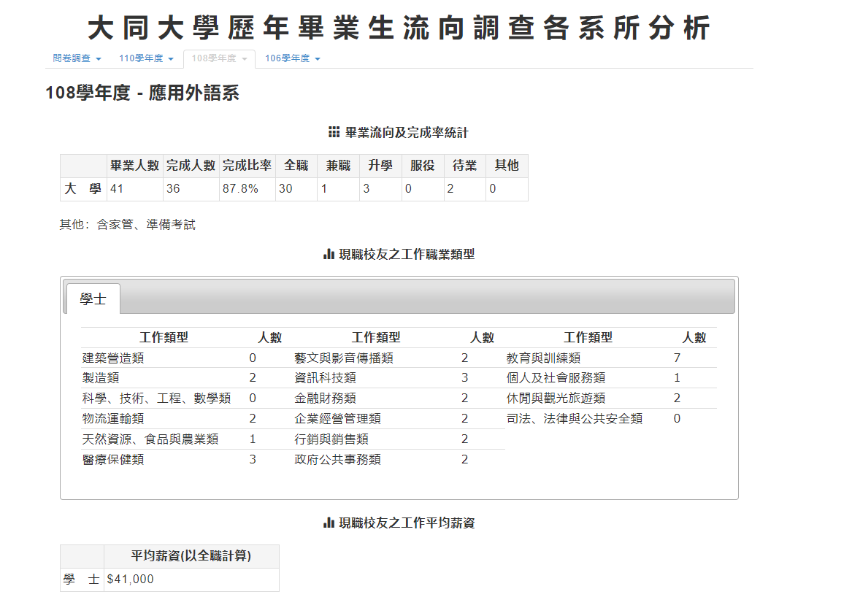
Task: Click the 完成比率 column header
Action: tap(247, 166)
